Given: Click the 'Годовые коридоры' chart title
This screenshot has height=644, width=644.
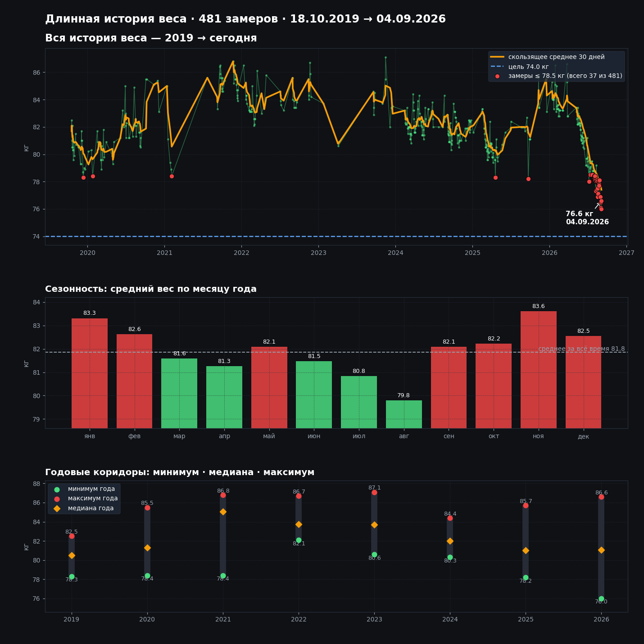Looking at the screenshot, I should [180, 472].
